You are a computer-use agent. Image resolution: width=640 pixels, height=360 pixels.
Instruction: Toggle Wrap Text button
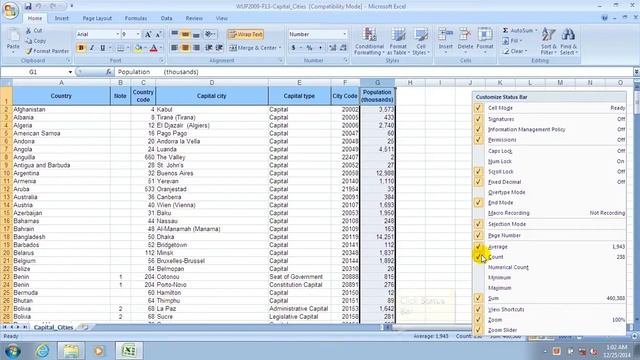[x=245, y=34]
